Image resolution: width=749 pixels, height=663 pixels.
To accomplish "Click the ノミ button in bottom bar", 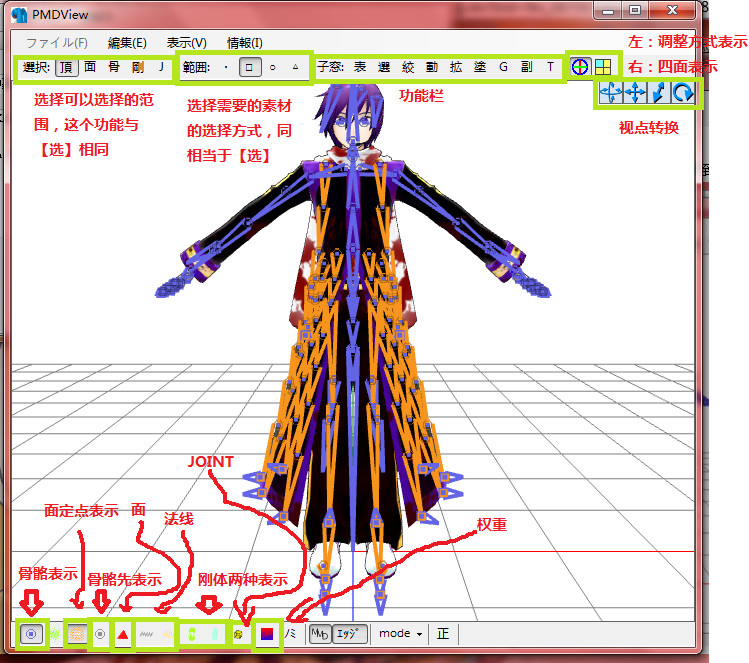I will pyautogui.click(x=290, y=634).
